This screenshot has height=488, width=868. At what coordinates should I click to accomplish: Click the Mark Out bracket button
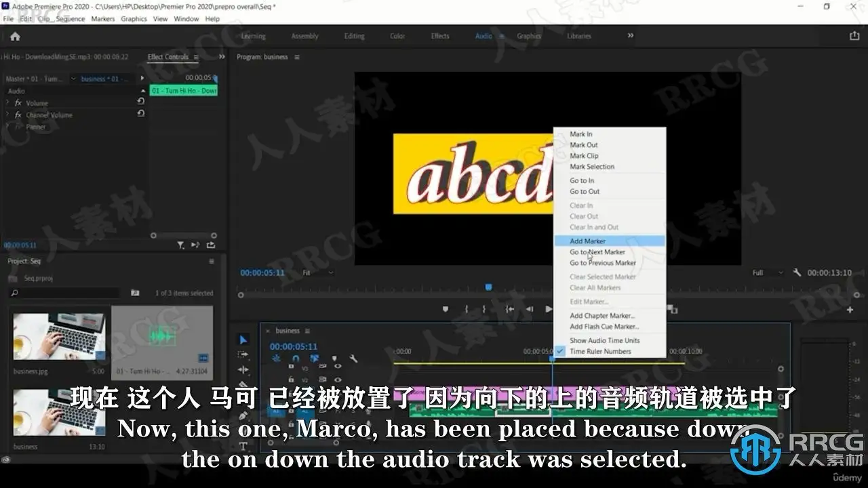(x=484, y=309)
